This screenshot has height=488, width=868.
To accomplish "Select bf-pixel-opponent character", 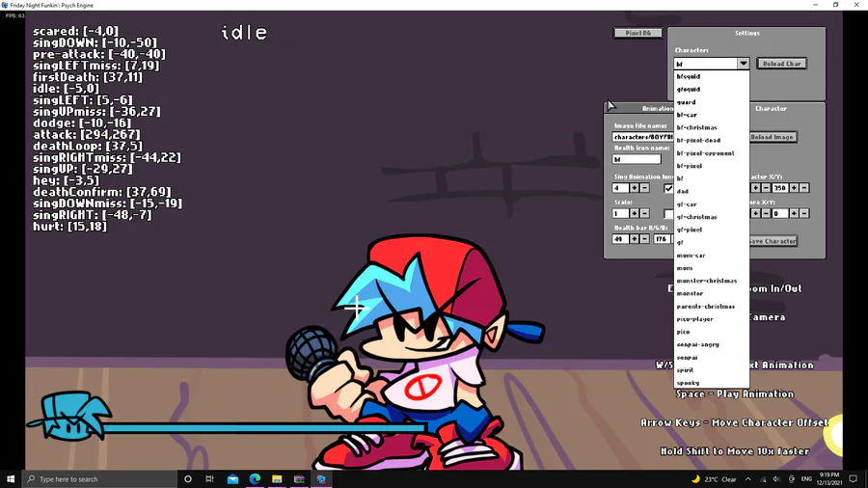I will point(712,153).
